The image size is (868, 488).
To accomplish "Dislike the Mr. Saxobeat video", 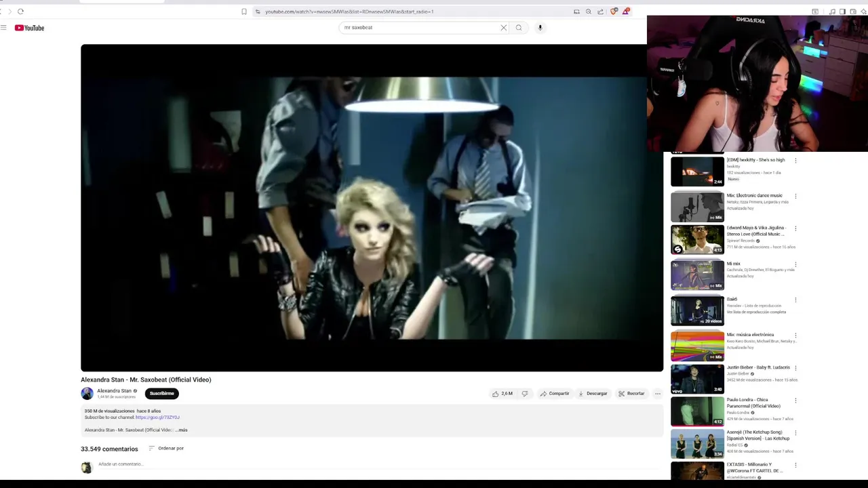I will [524, 394].
